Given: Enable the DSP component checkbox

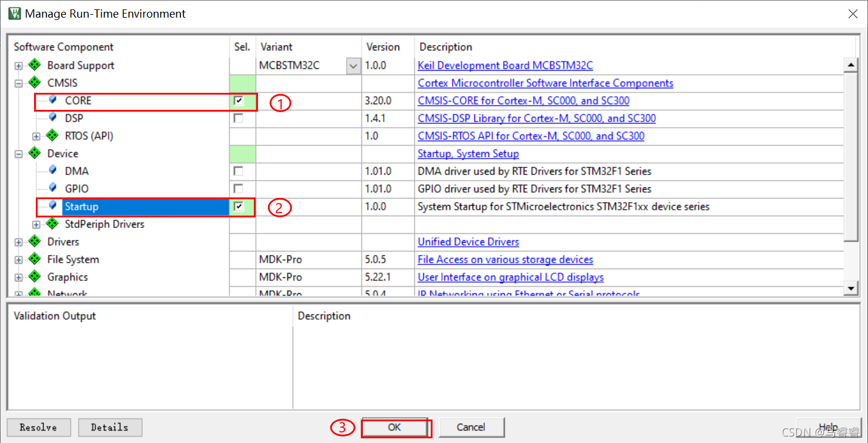Looking at the screenshot, I should (238, 118).
